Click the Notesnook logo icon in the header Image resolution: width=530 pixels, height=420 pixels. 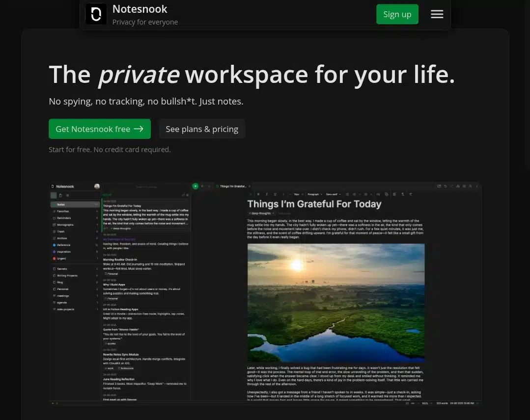[x=96, y=14]
